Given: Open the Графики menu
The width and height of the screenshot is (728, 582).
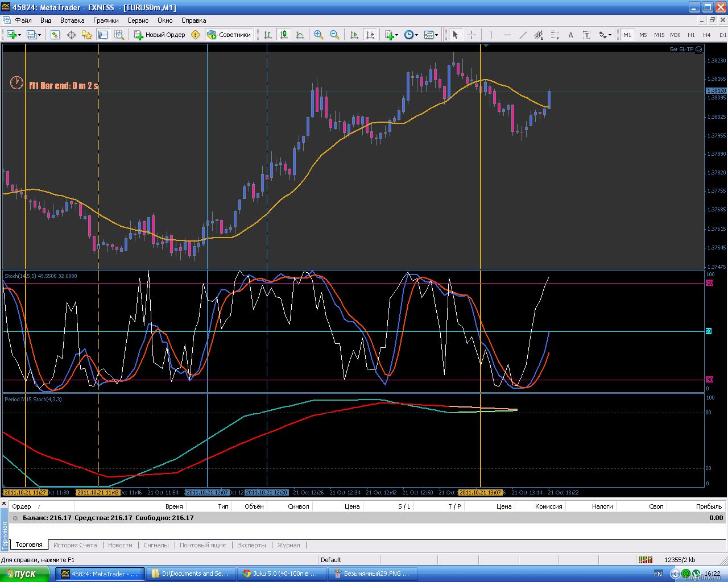Looking at the screenshot, I should pyautogui.click(x=106, y=20).
